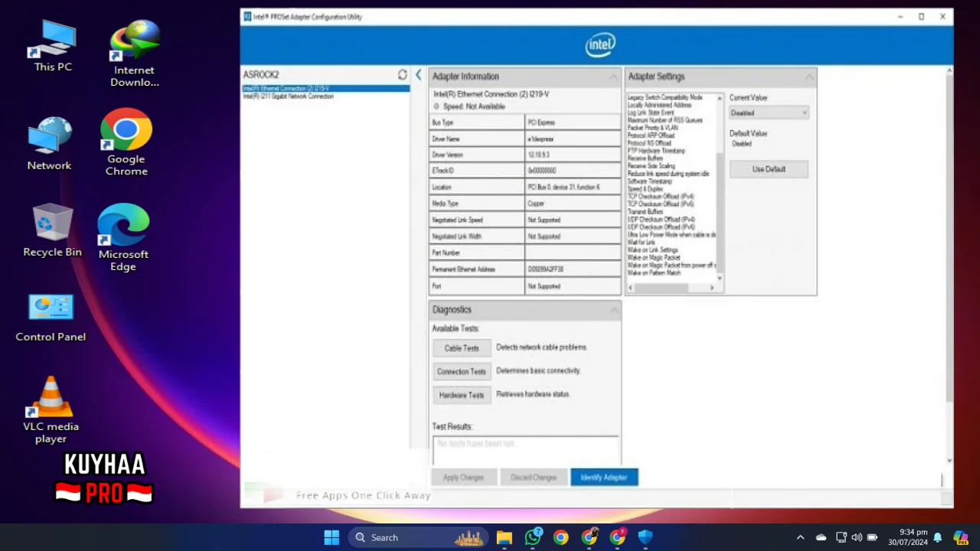This screenshot has height=551, width=980.
Task: Select Speed & Duplex setting
Action: (x=645, y=189)
